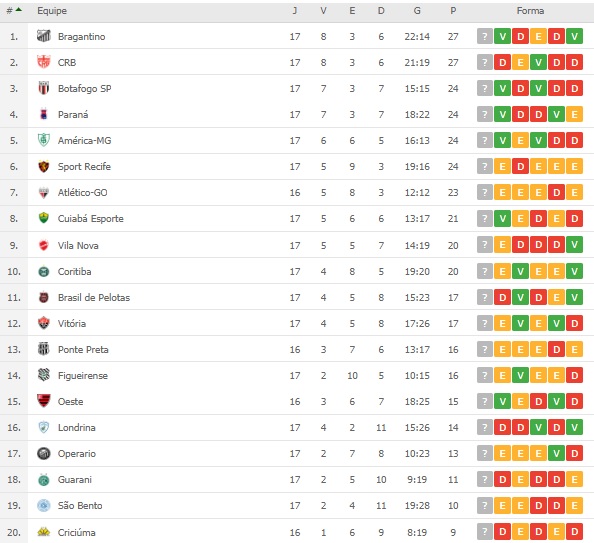Screen dimensions: 594x543
Task: Click the Oeste red-black crest icon
Action: point(44,401)
